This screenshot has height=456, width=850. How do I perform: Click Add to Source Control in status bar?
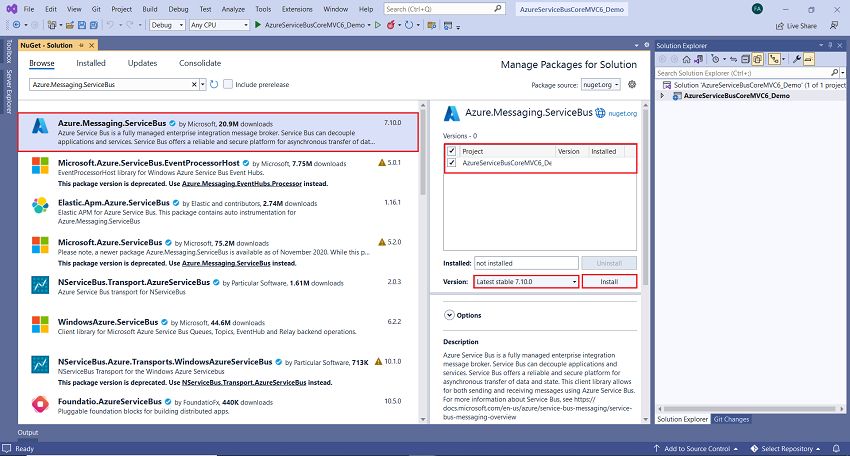coord(697,448)
